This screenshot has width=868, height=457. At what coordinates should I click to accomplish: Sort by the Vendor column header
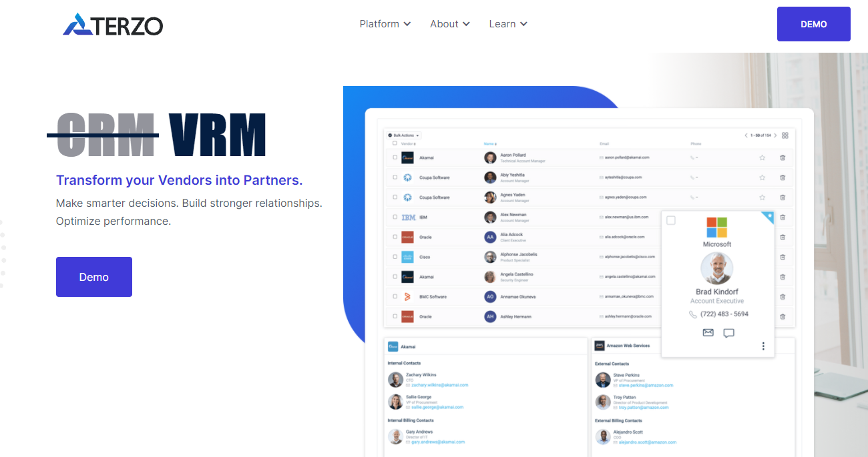(x=409, y=144)
